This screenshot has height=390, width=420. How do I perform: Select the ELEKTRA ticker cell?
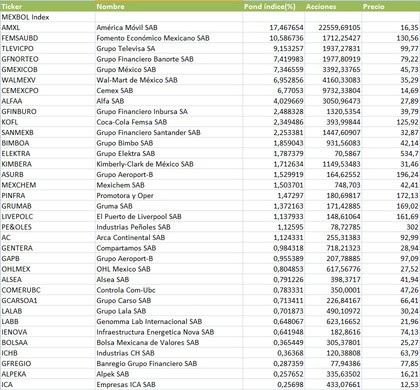click(x=48, y=153)
